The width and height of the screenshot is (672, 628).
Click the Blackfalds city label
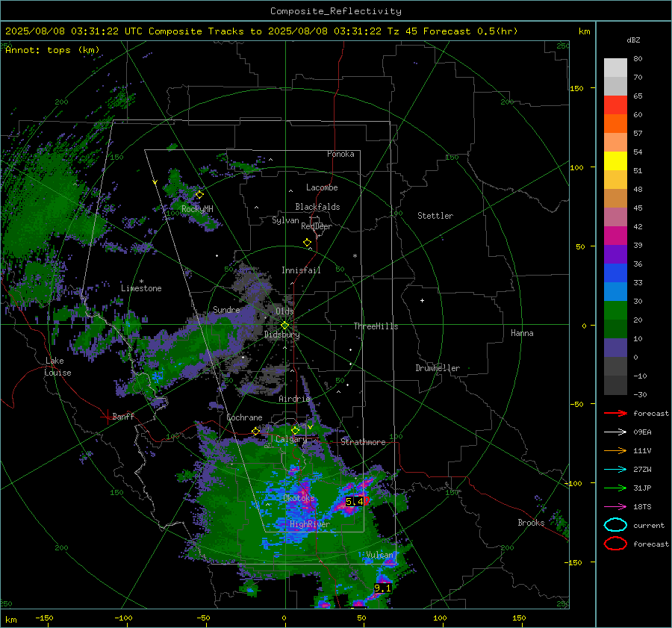pos(317,207)
